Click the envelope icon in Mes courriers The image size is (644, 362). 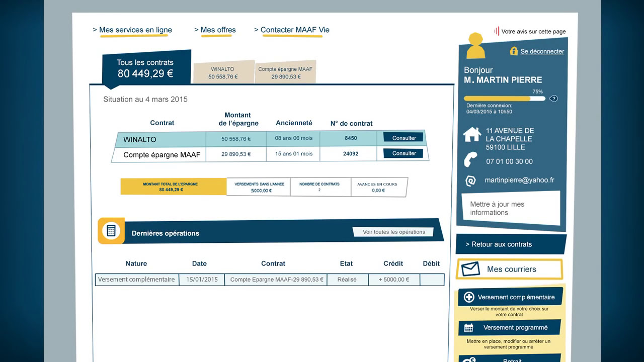[470, 269]
